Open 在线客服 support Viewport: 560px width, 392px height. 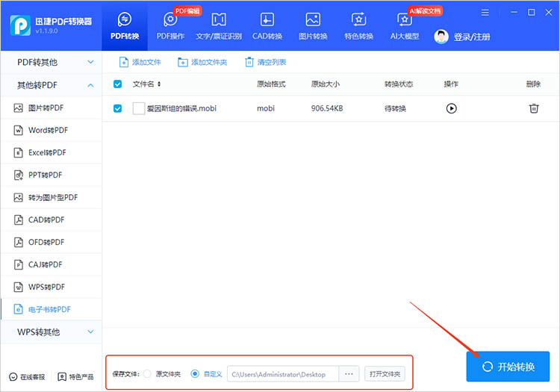(x=27, y=376)
